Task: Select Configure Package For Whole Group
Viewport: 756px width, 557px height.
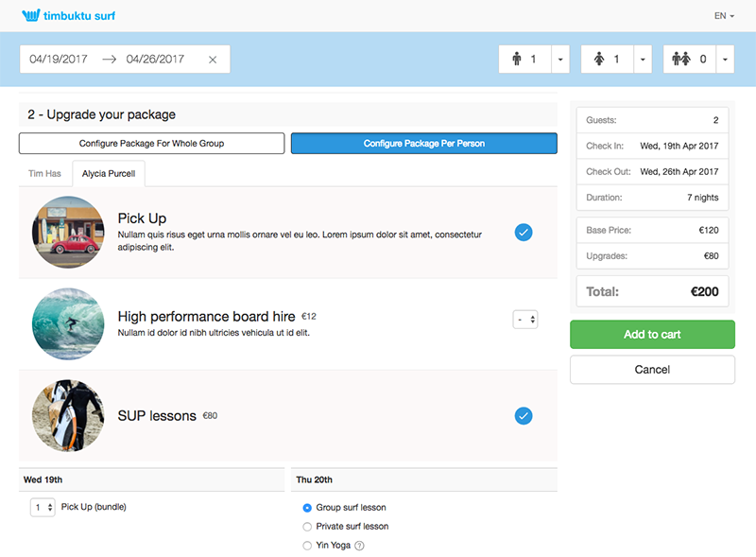Action: coord(151,144)
